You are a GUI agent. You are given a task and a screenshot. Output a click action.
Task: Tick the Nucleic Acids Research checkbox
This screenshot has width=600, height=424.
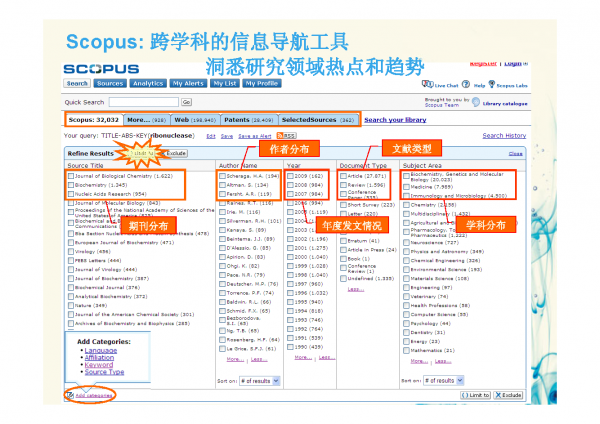71,194
